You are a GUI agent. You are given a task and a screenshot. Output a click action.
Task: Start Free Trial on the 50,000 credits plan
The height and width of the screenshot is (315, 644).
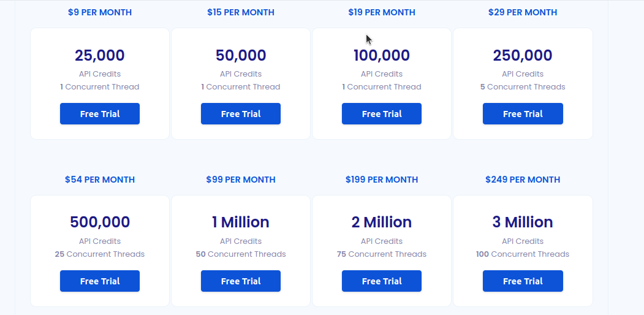point(241,114)
